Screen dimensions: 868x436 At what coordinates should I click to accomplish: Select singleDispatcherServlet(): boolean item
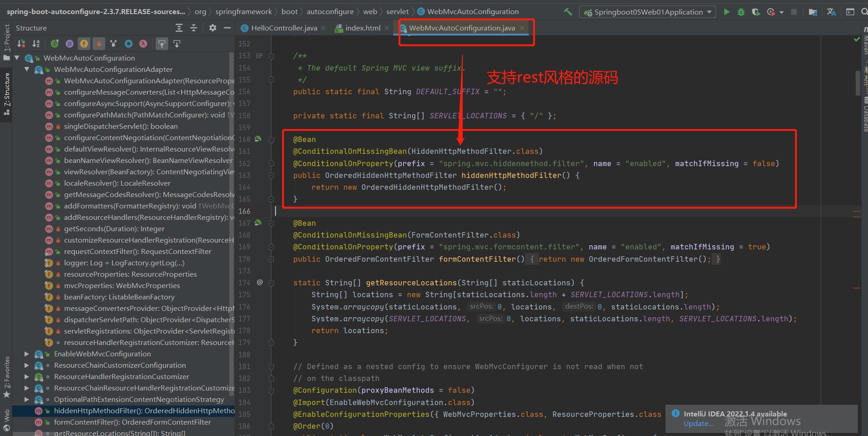(120, 126)
